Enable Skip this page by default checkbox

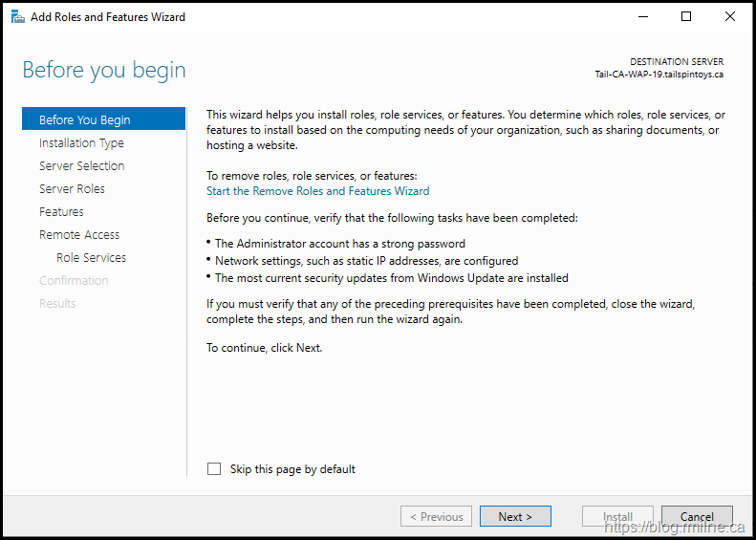214,469
